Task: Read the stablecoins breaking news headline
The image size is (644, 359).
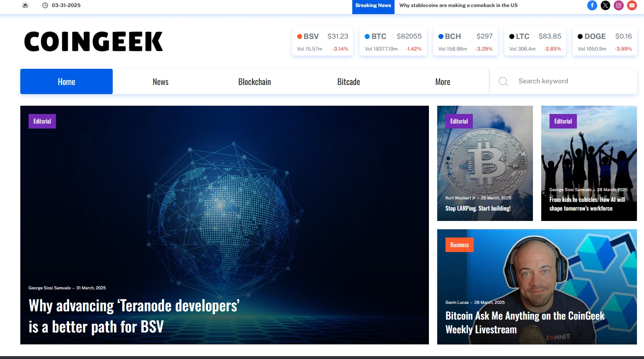Action: click(458, 5)
